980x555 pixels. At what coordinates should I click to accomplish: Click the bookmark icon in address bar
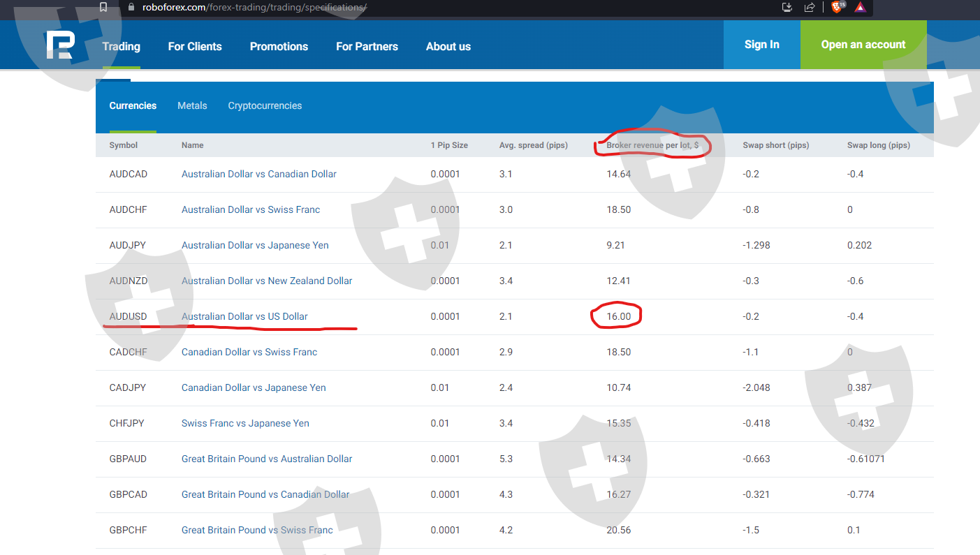(103, 7)
